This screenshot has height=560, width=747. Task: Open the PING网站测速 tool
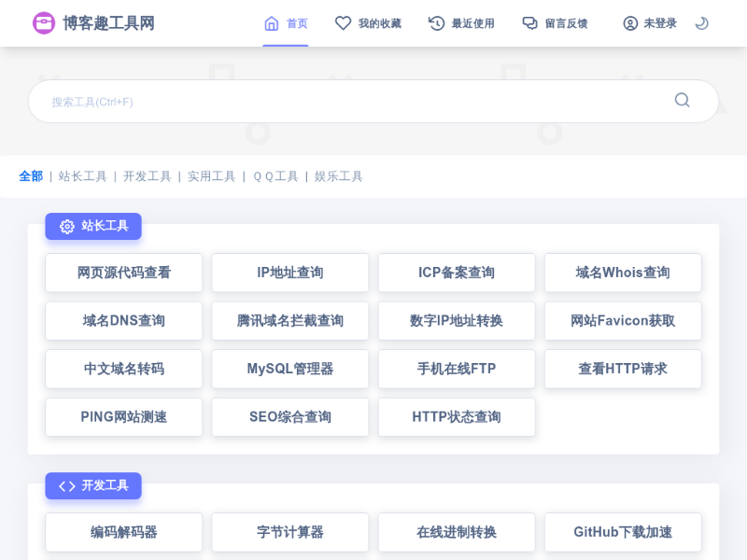[x=123, y=417]
